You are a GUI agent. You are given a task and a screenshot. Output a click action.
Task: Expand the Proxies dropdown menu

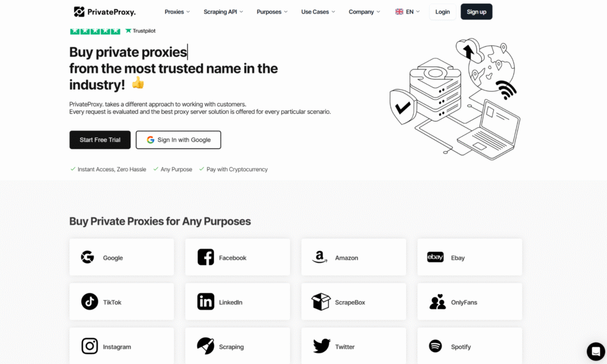coord(177,12)
